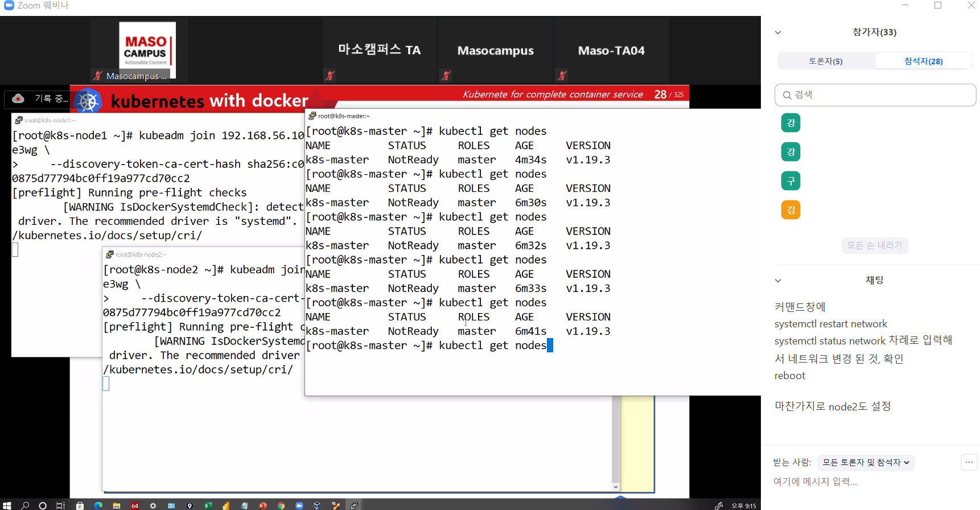Screen dimensions: 980x510
Task: Click muted mic icon under 마소캠퍼스 TA
Action: tap(330, 76)
